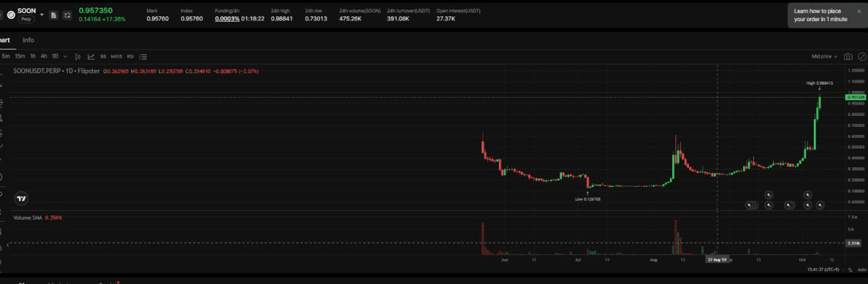Switch to the Info tab
Image resolution: width=868 pixels, height=284 pixels.
[x=28, y=40]
